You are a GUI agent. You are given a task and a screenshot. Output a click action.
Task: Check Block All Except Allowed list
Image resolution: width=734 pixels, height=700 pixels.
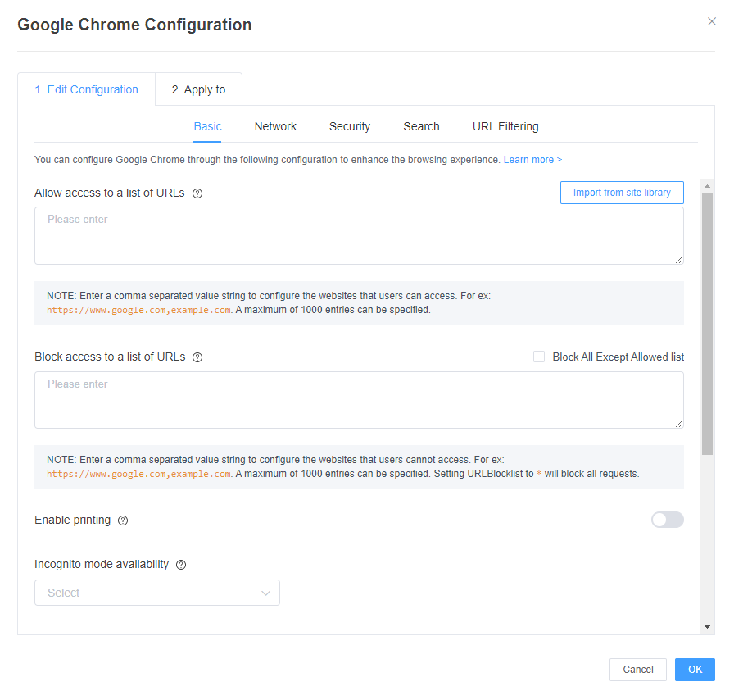539,357
